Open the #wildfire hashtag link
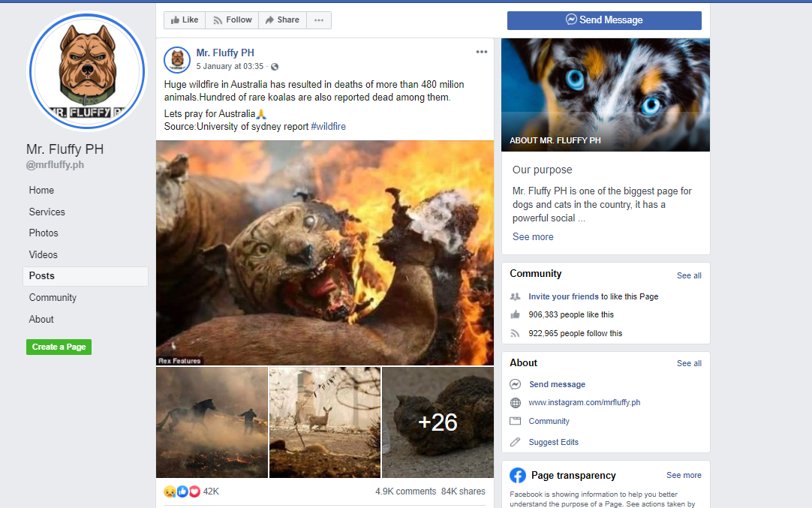 [328, 126]
